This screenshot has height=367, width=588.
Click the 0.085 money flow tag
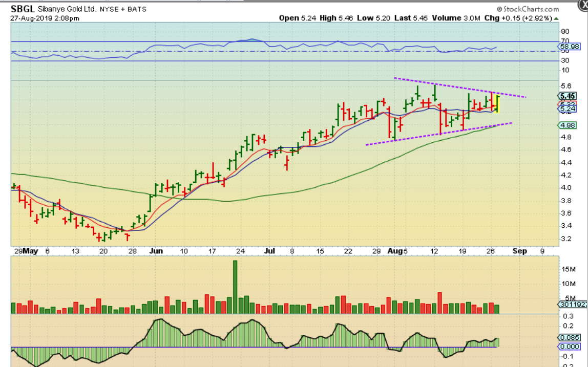(x=569, y=338)
